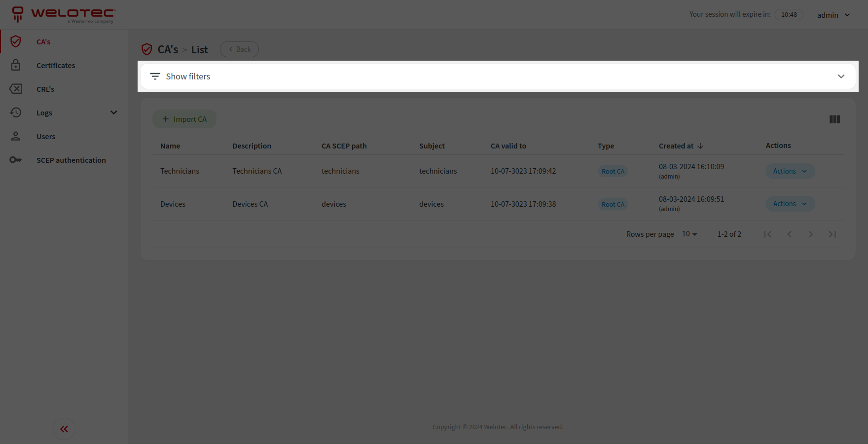Select the Certificates lock icon
Image resolution: width=868 pixels, height=444 pixels.
click(x=16, y=65)
